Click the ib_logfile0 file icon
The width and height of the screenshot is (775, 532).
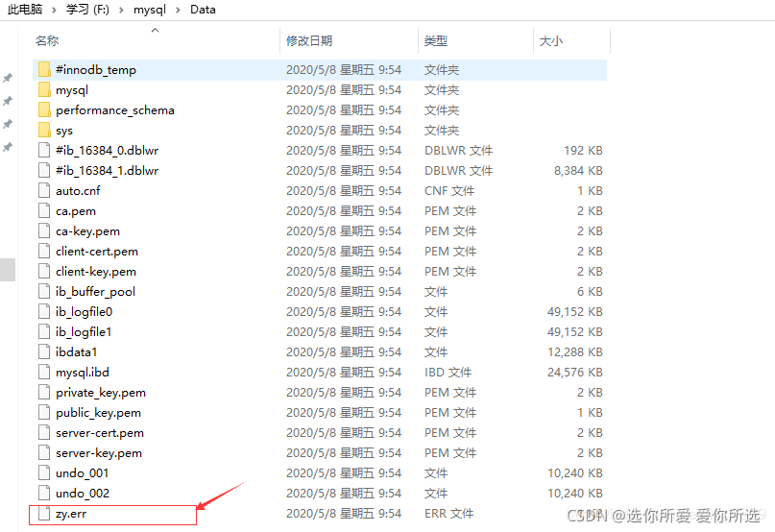pos(44,312)
